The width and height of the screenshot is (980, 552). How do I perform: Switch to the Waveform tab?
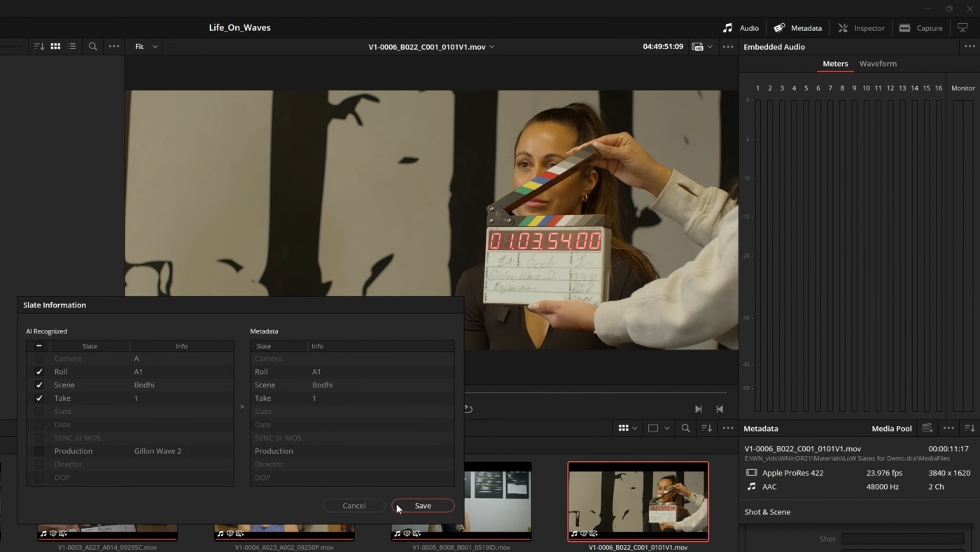point(878,64)
